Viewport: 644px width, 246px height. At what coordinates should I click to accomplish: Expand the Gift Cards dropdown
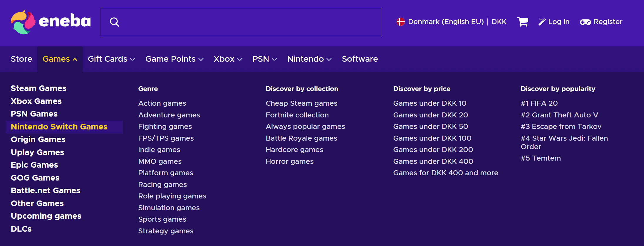[111, 59]
